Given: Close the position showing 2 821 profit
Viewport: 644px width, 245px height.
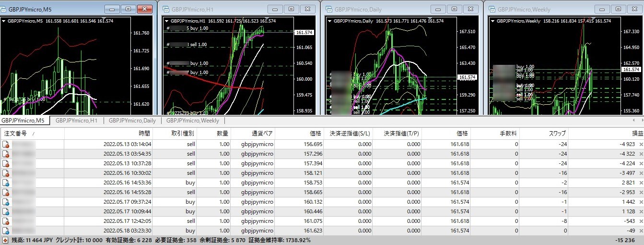Looking at the screenshot, I should tap(641, 183).
